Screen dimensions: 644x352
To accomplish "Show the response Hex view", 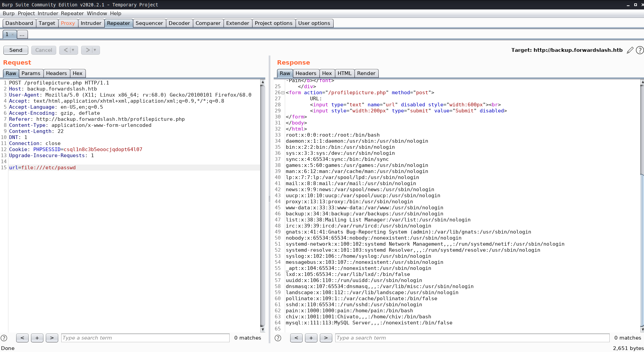I will coord(327,73).
